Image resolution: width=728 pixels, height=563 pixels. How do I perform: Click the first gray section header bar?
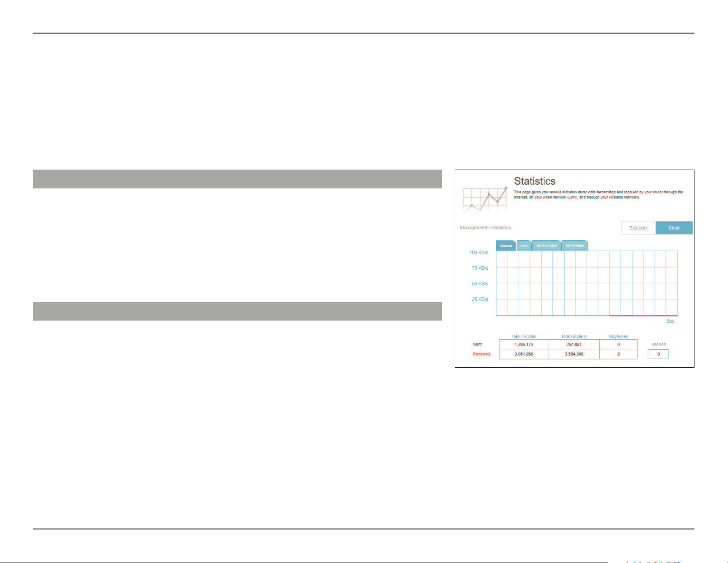[x=237, y=179]
